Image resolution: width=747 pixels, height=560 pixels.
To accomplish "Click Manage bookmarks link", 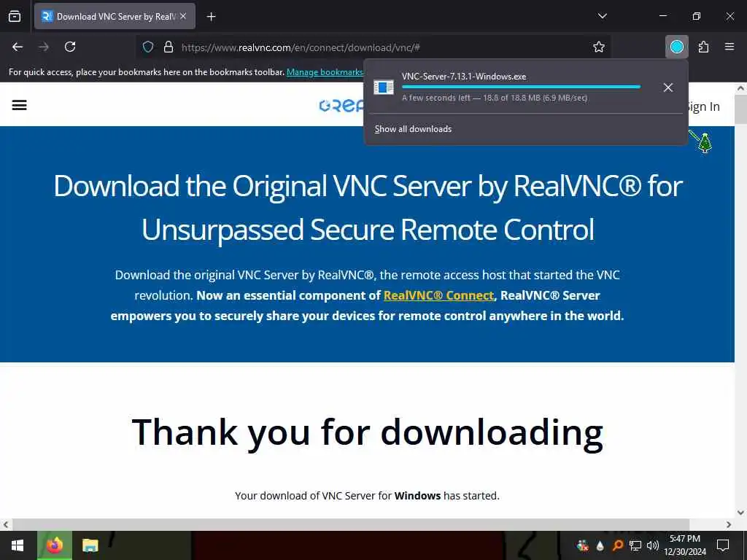I will 325,72.
